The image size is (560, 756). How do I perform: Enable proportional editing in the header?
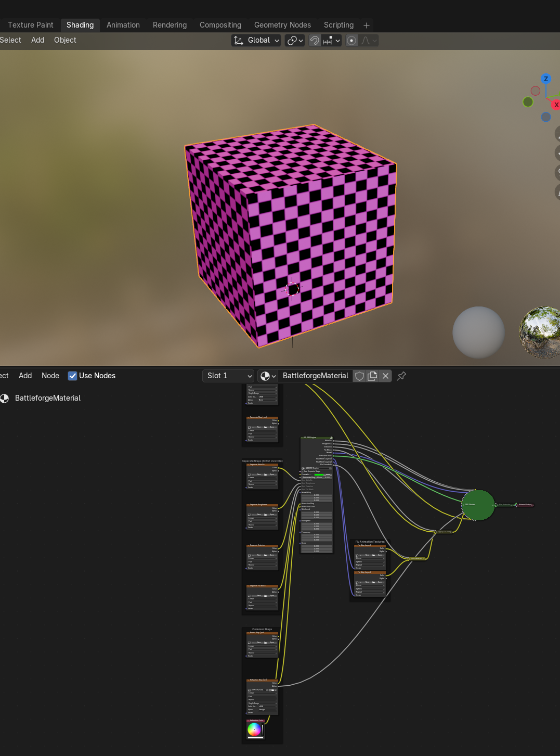(x=351, y=41)
